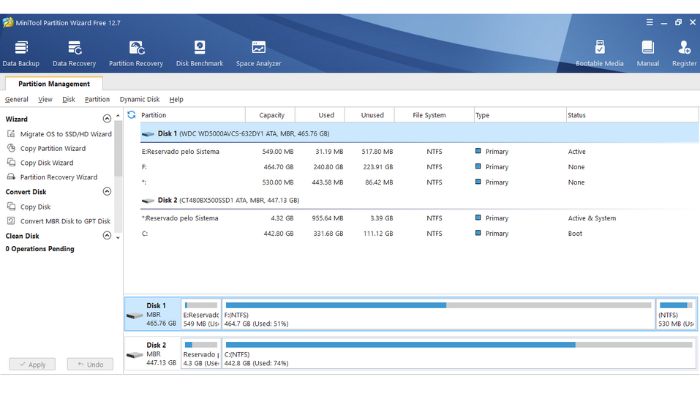Select C:(NTFS) usage bar on Disk 2
This screenshot has height=400, width=700.
(x=459, y=345)
